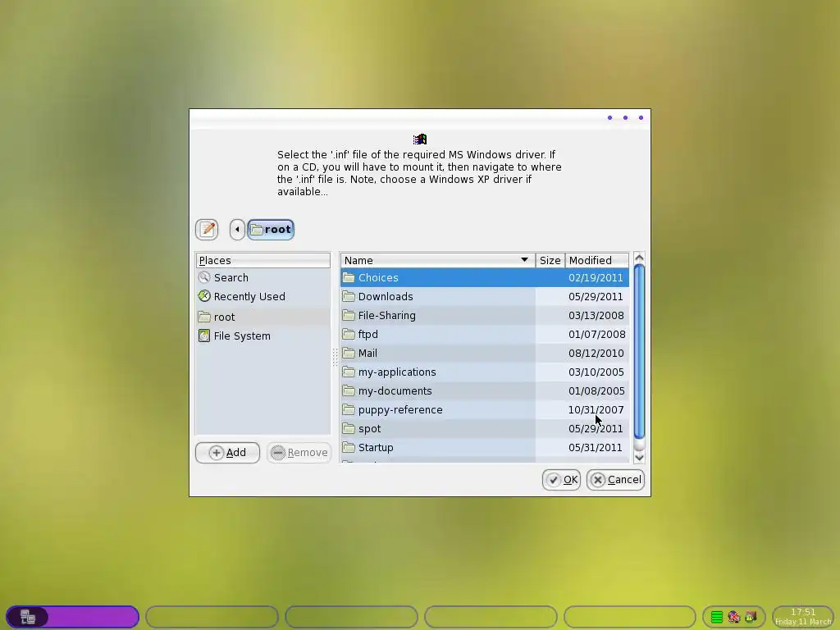This screenshot has height=630, width=840.
Task: Select the root breadcrumb path button
Action: click(271, 230)
